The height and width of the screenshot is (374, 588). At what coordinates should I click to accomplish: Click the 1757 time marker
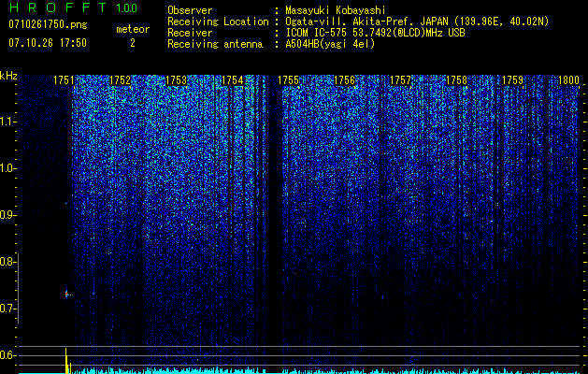400,80
